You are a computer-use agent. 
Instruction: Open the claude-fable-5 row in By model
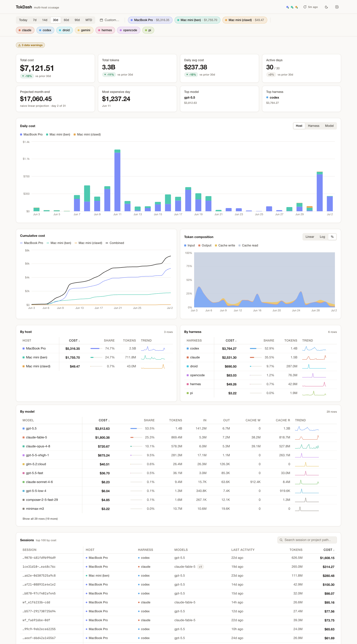click(178, 437)
